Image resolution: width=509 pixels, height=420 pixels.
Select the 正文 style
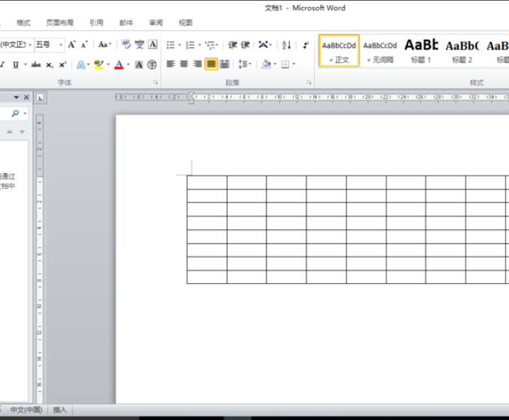tap(339, 51)
